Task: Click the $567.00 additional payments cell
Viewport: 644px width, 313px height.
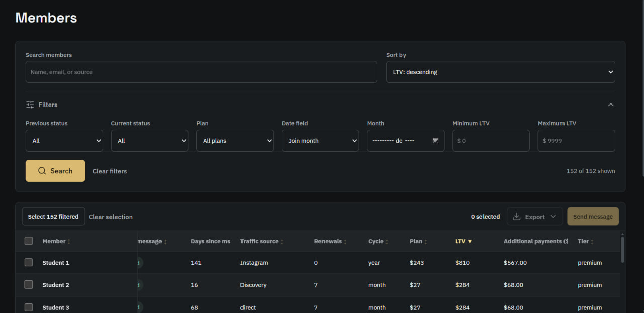Action: (515, 263)
